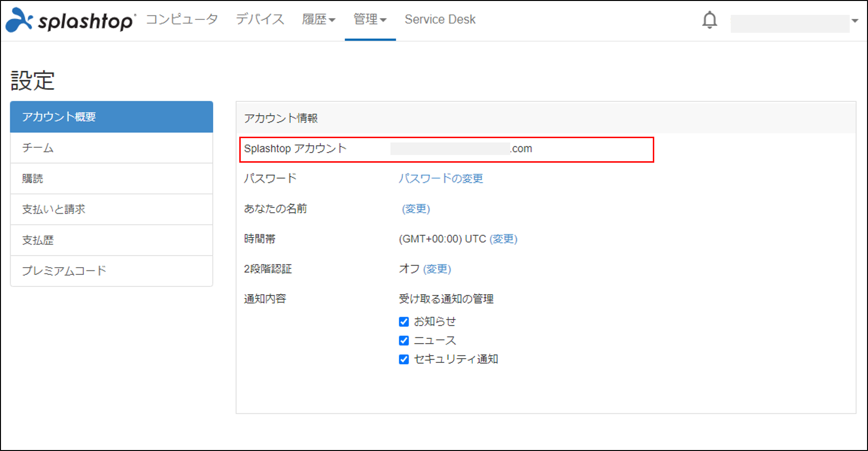Click the パスワードの変更 link

point(440,179)
